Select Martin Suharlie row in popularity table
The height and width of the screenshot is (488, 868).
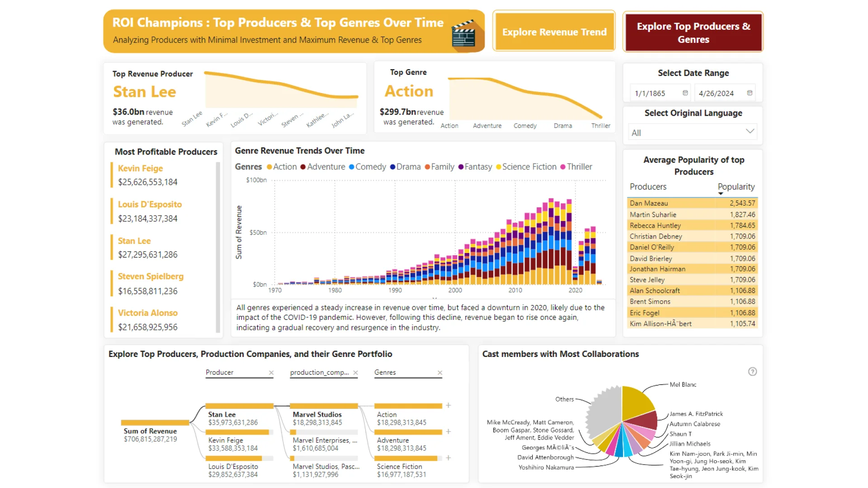click(x=692, y=215)
